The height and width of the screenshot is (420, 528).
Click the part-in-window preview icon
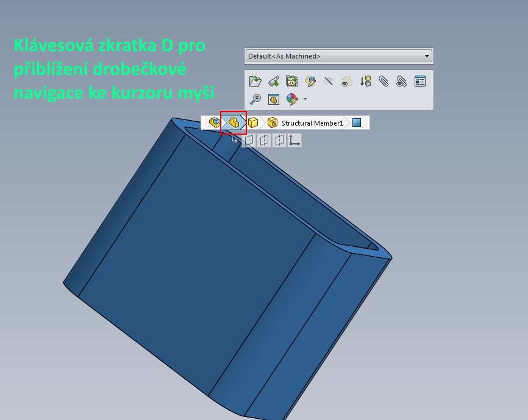tap(273, 99)
